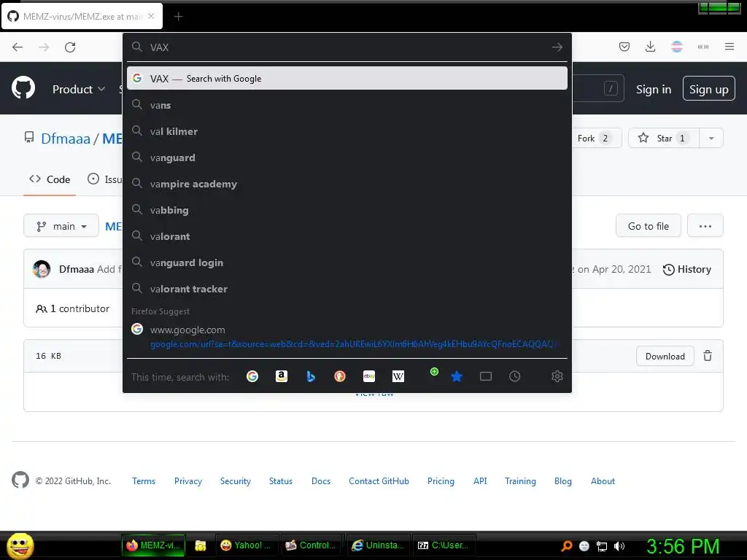Choose the 'valorant' suggestion
This screenshot has height=560, width=747.
point(347,236)
